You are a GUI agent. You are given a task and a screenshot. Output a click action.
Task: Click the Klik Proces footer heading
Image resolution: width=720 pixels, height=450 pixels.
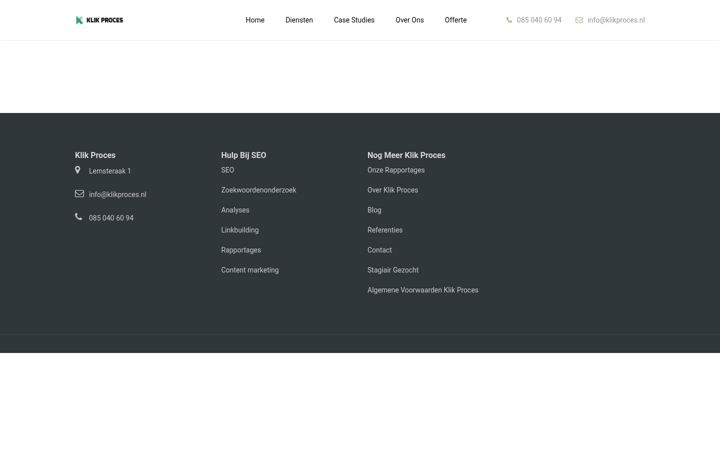95,155
